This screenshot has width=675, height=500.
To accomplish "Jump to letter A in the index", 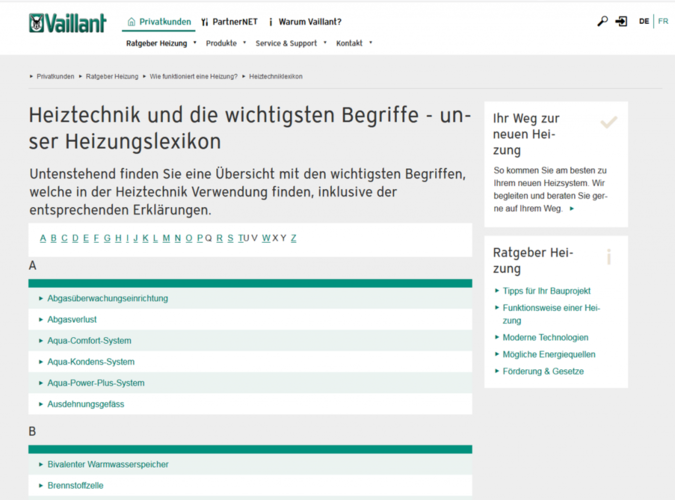I will pos(43,238).
